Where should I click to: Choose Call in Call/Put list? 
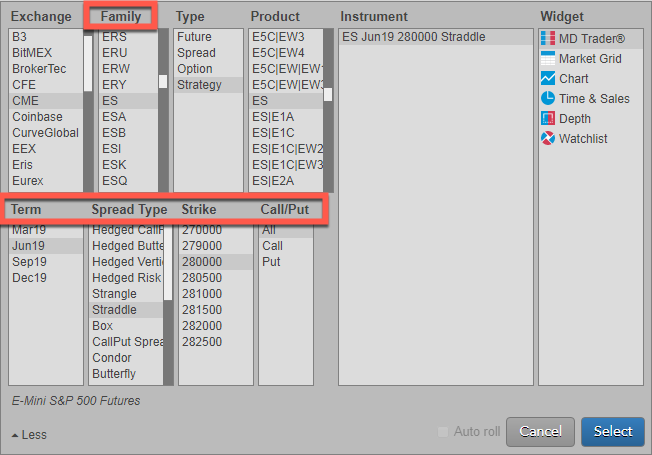tap(286, 246)
